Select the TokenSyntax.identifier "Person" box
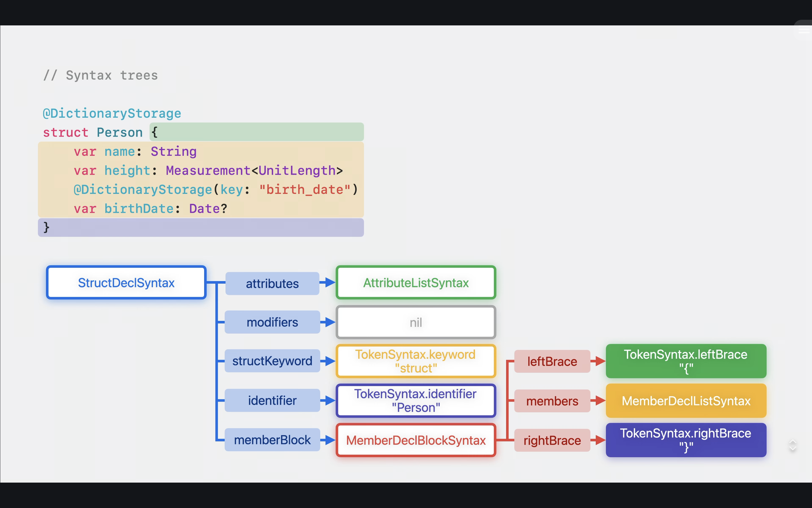Viewport: 812px width, 508px height. (x=416, y=400)
